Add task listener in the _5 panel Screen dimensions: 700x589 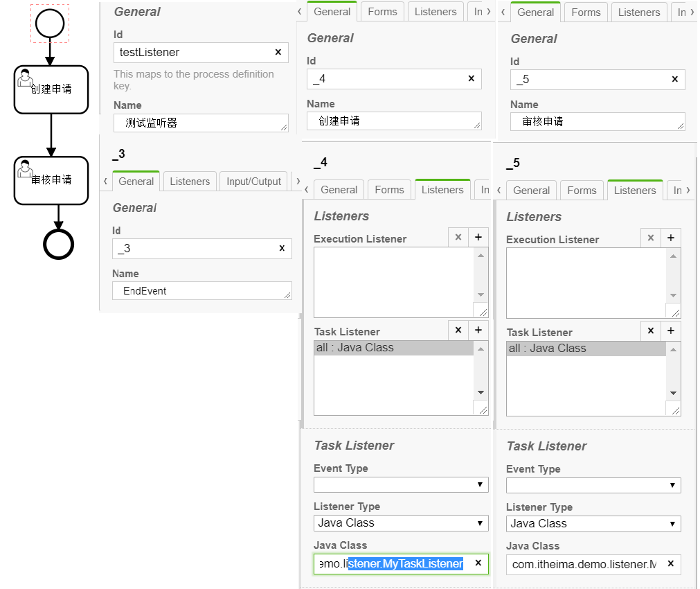coord(670,331)
